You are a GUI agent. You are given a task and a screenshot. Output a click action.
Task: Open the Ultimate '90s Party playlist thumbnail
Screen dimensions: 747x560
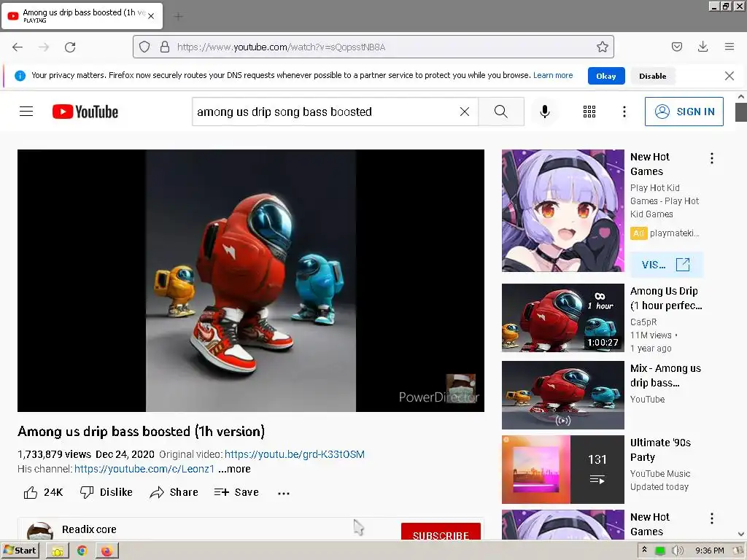pos(562,469)
